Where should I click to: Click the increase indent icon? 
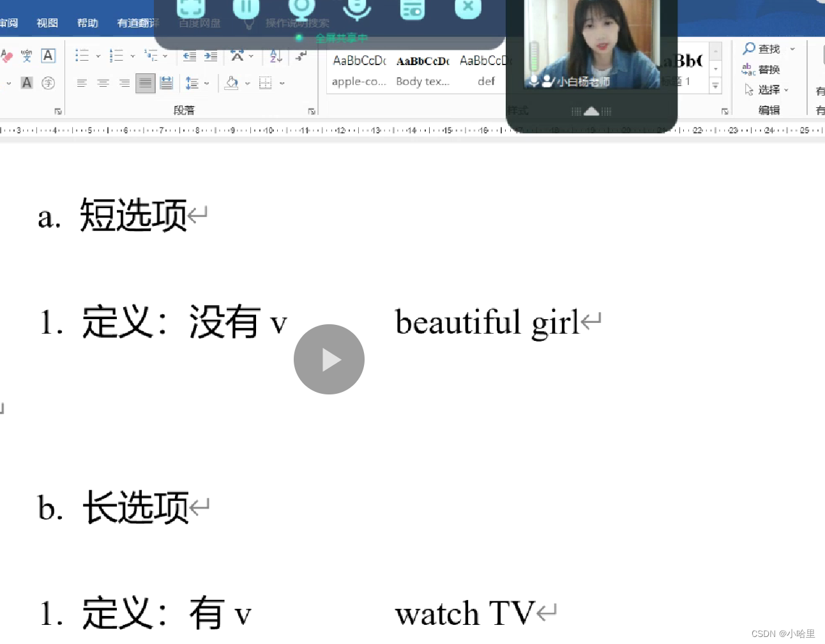(x=211, y=56)
